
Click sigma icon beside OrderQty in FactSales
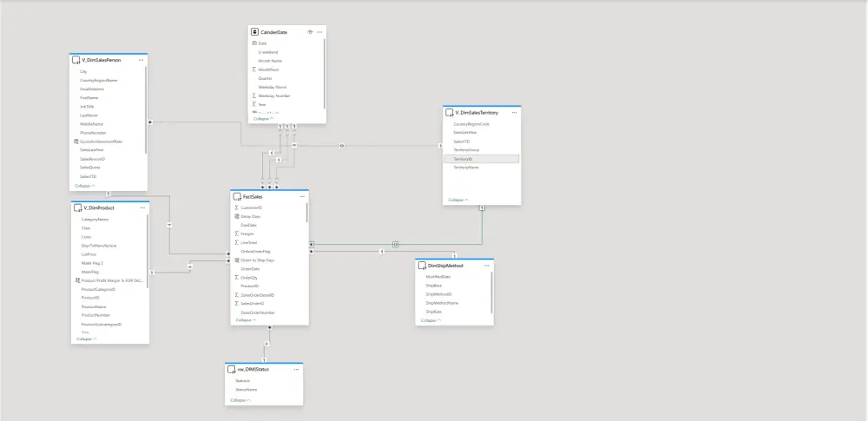(x=237, y=278)
